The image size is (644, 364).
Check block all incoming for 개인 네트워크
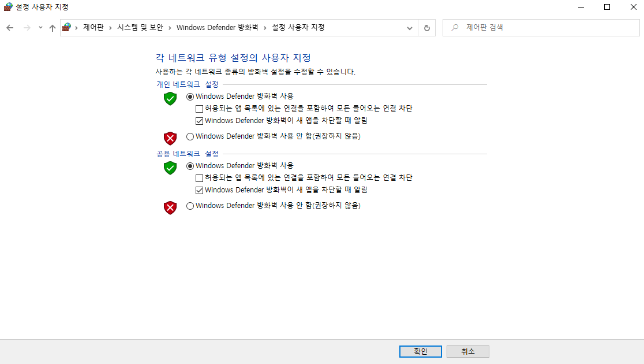pyautogui.click(x=199, y=109)
